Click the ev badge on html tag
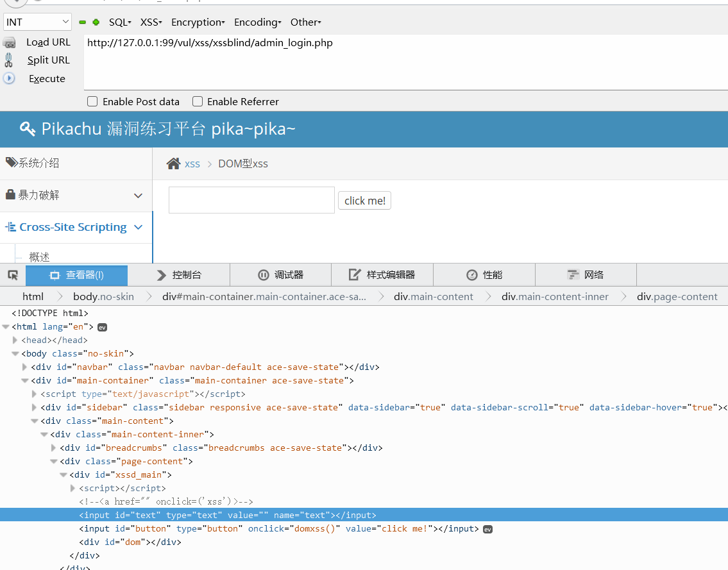The height and width of the screenshot is (570, 728). tap(102, 327)
